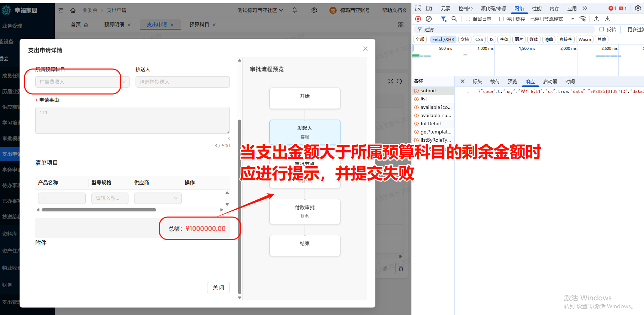Enable the 保留日志 checkbox
Image resolution: width=644 pixels, height=315 pixels.
[x=468, y=19]
